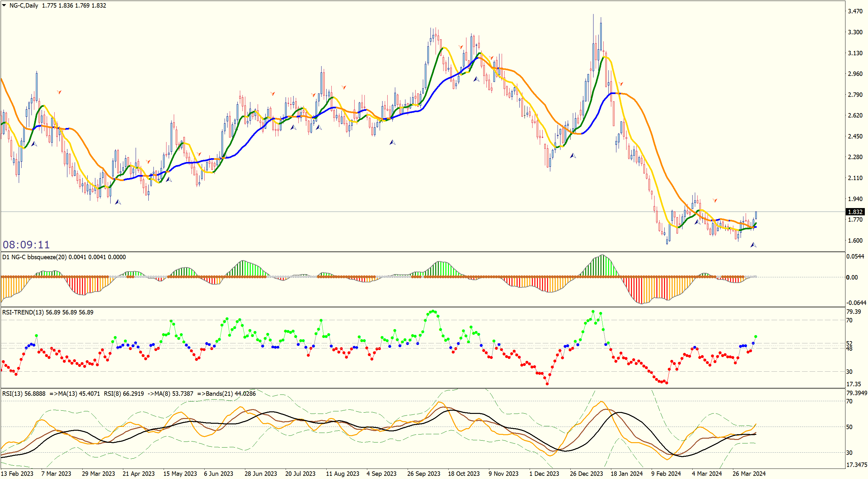868x479 pixels.
Task: Select the red arrow right of January 2024 peak
Action: (621, 84)
